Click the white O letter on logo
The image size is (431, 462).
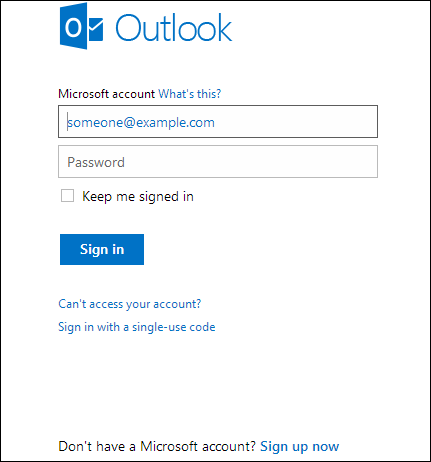click(73, 27)
